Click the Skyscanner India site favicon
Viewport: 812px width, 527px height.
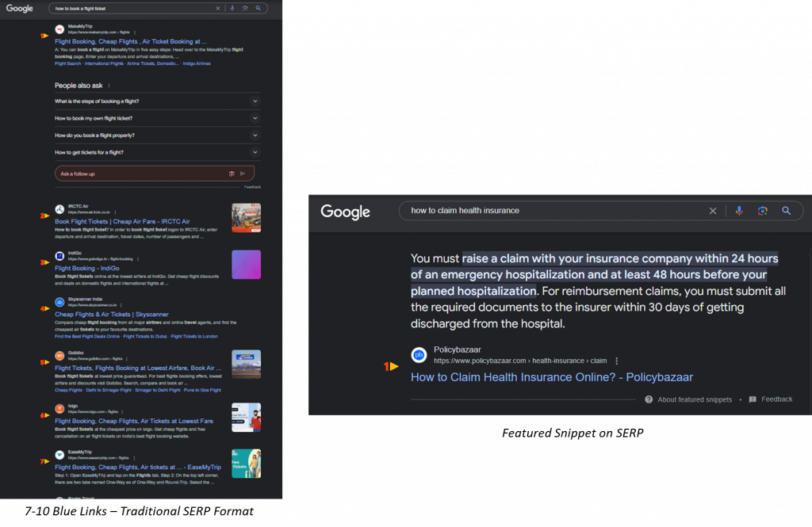coord(59,302)
